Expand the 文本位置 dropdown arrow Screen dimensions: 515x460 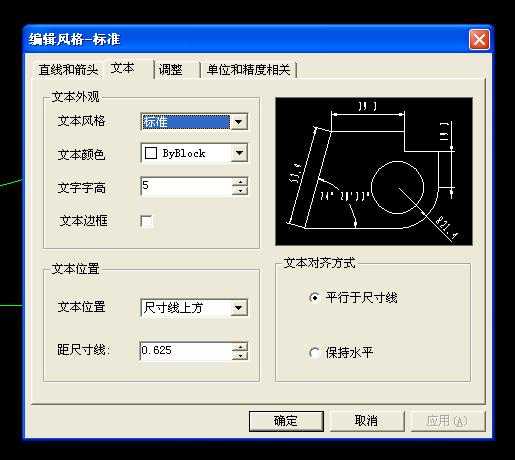coord(239,307)
